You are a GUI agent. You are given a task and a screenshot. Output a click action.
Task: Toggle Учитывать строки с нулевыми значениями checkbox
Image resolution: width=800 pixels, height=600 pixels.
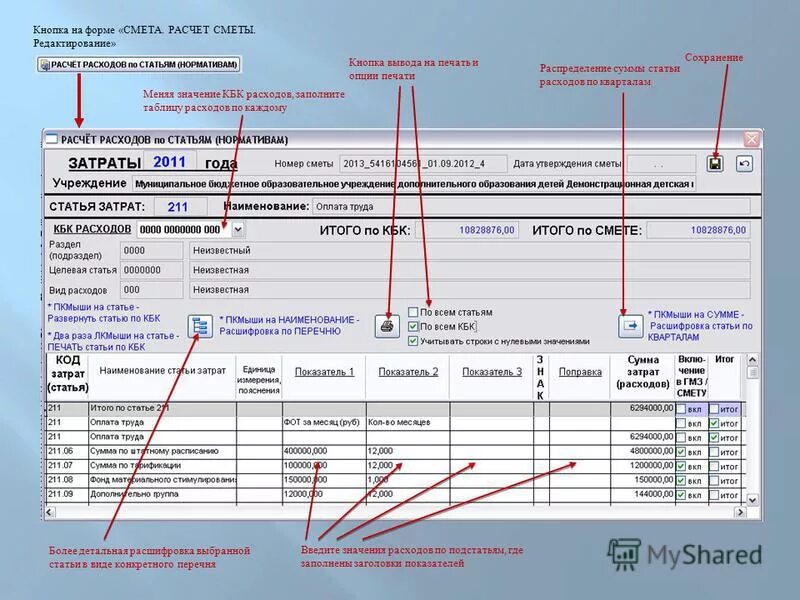pos(413,341)
